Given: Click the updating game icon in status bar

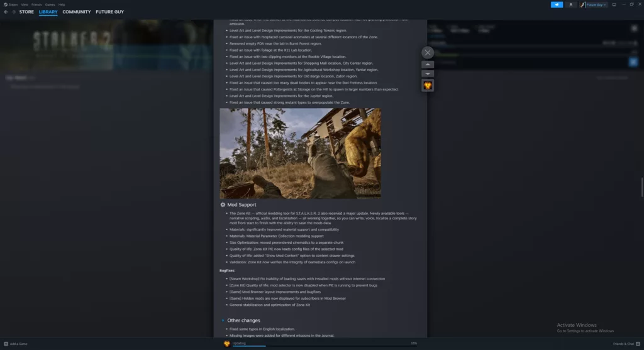Looking at the screenshot, I should tap(226, 344).
